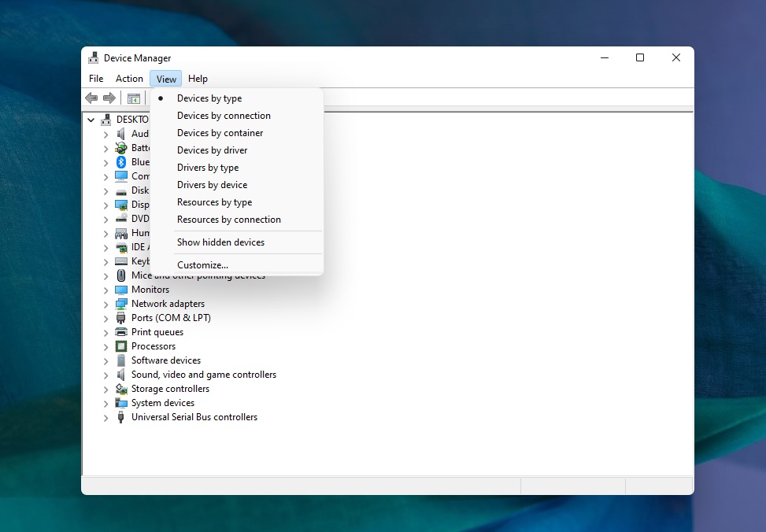Image resolution: width=766 pixels, height=532 pixels.
Task: Click the Universal Serial Bus controllers icon
Action: click(x=121, y=417)
